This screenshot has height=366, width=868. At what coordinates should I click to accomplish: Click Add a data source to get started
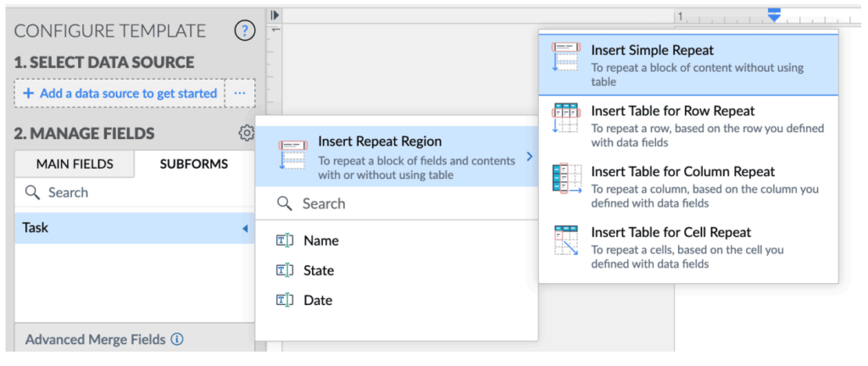pos(120,93)
